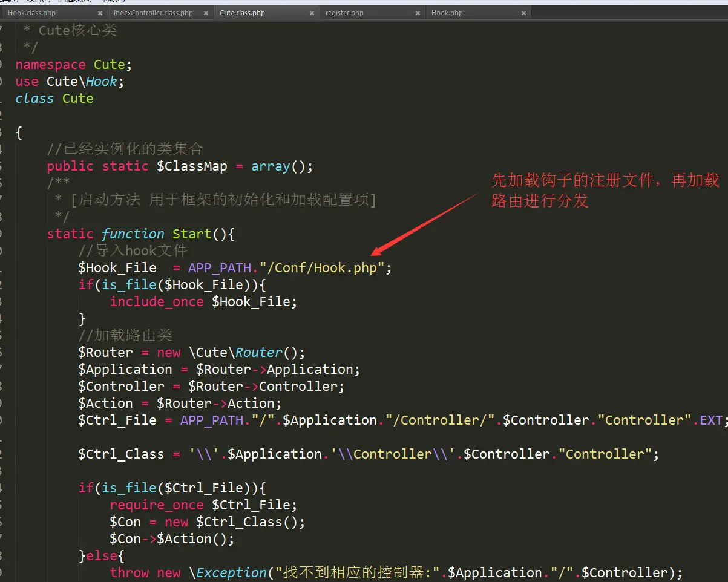The height and width of the screenshot is (582, 728).
Task: Click the '$Router = new \Cute\Router();' line
Action: click(192, 353)
